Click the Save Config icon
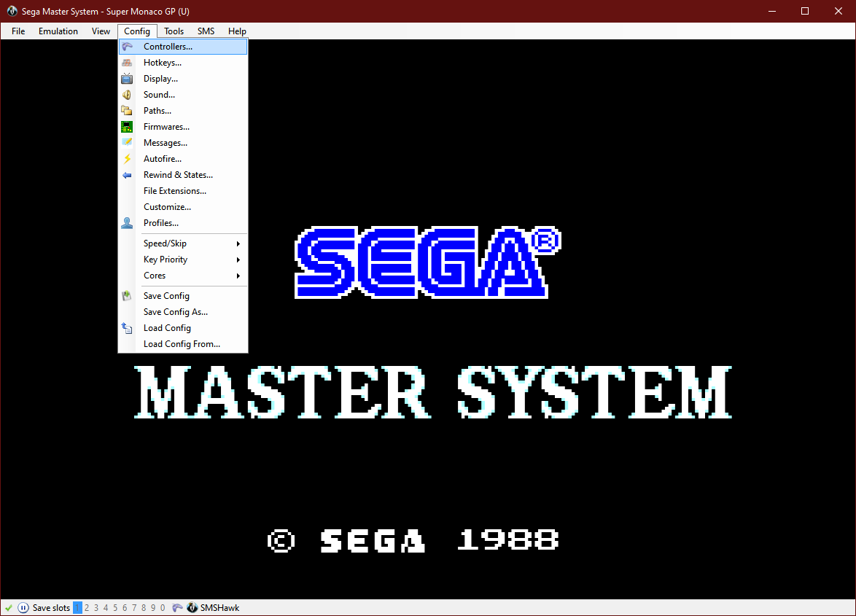The height and width of the screenshot is (616, 856). point(127,296)
